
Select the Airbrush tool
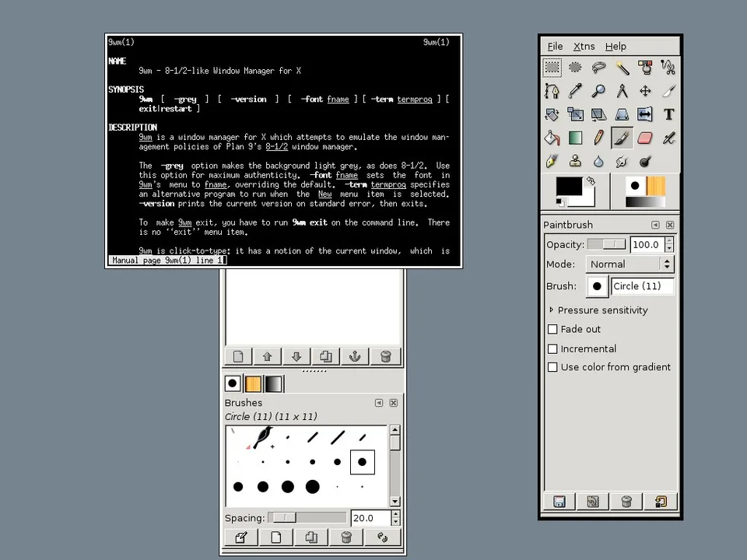668,138
